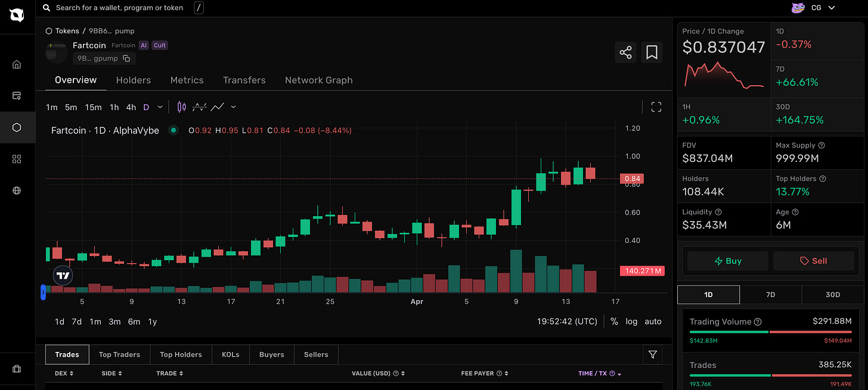Image resolution: width=868 pixels, height=390 pixels.
Task: Toggle auto scale on the chart
Action: [x=653, y=322]
